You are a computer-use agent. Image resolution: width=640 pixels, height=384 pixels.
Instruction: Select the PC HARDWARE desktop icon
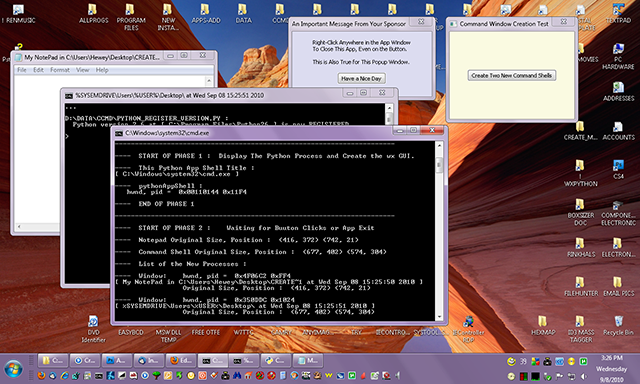point(618,56)
